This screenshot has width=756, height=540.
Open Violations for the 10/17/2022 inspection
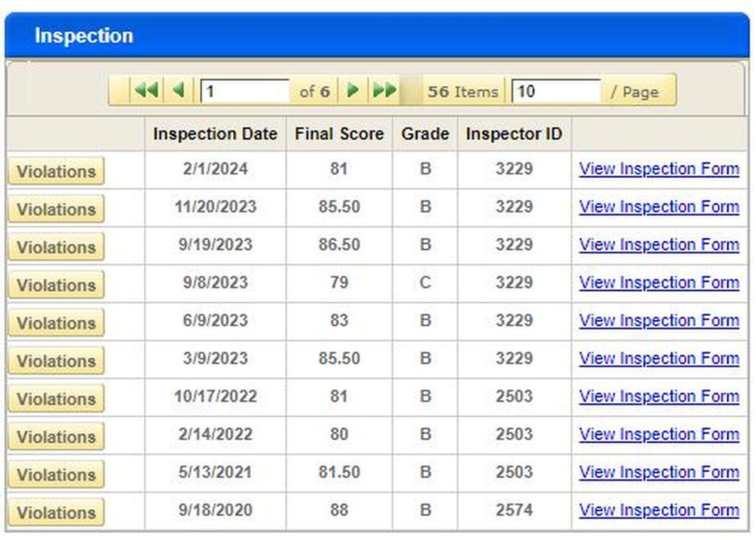point(55,399)
